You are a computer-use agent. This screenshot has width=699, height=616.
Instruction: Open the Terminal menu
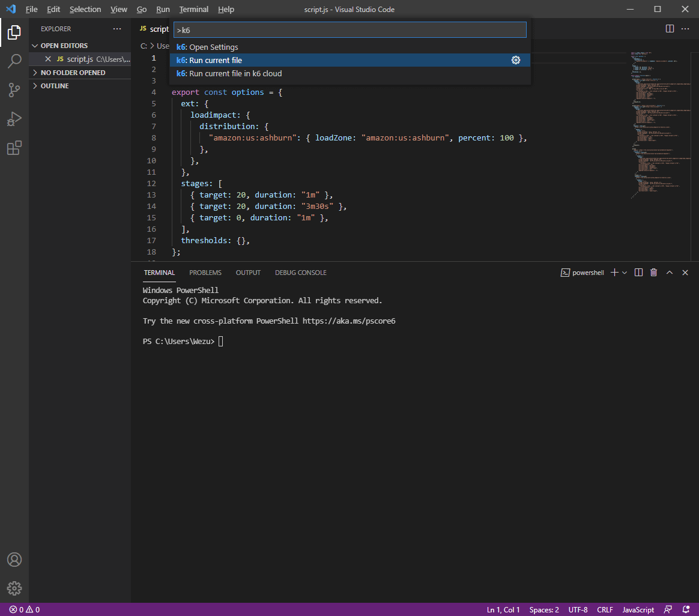coord(193,10)
